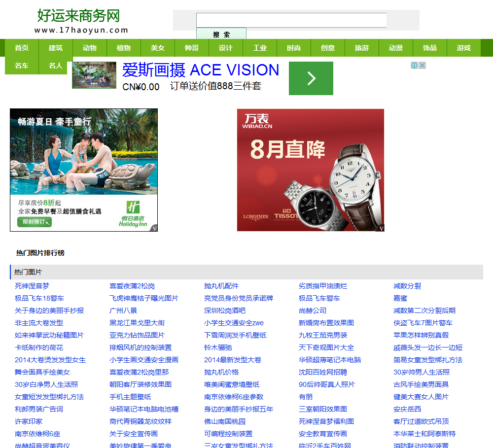Open the 侠盗飞车7图片警车 link
Image resolution: width=493 pixels, height=448 pixels.
point(423,323)
